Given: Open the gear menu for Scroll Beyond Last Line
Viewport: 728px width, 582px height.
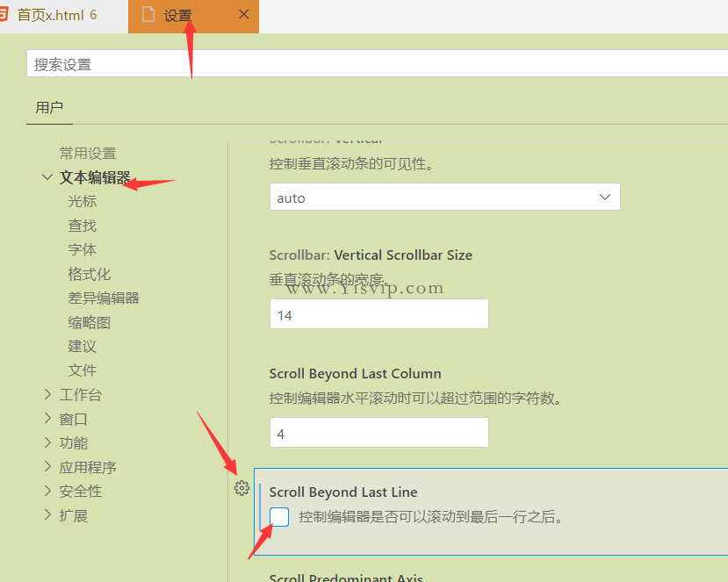Looking at the screenshot, I should [x=241, y=488].
